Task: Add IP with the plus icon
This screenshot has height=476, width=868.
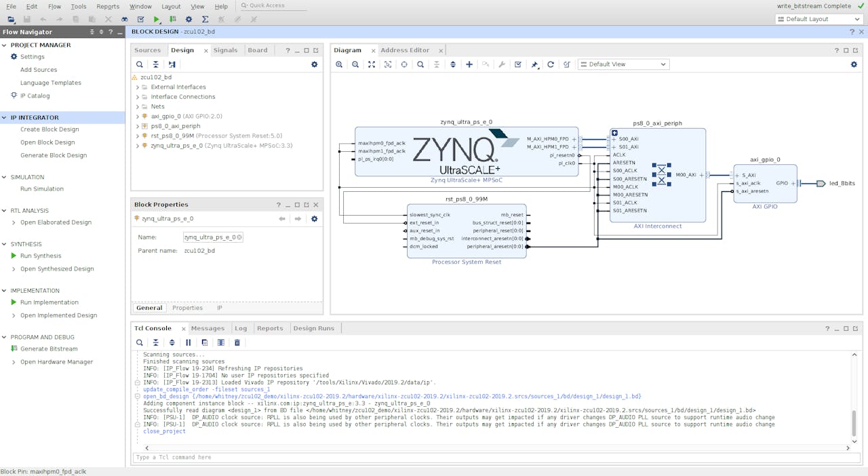Action: 469,64
